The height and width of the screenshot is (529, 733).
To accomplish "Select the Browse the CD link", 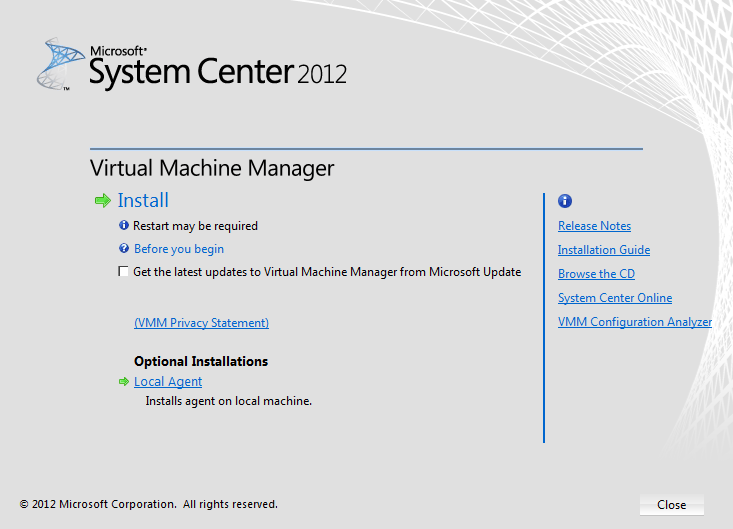I will (x=596, y=274).
